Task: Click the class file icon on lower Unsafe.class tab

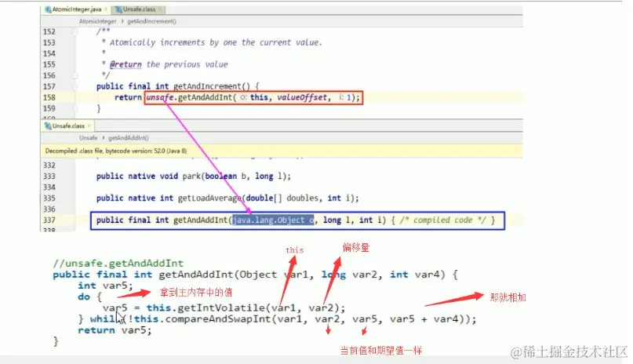Action: click(x=48, y=126)
